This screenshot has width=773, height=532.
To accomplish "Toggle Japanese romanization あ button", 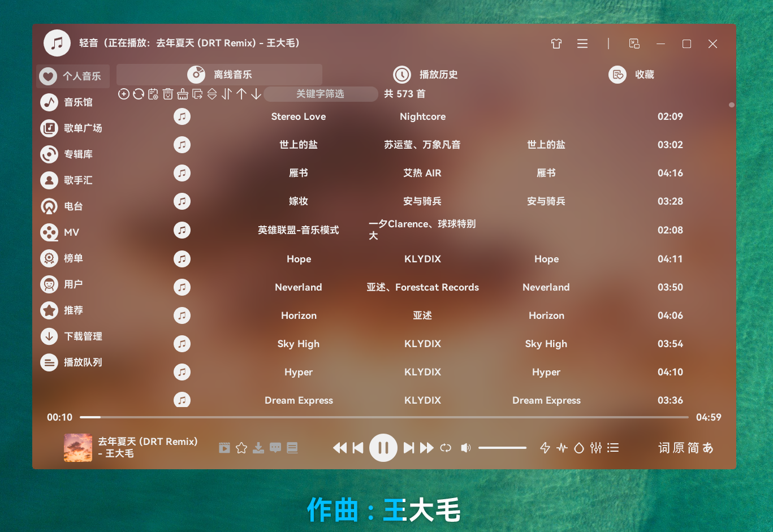I will pos(708,448).
